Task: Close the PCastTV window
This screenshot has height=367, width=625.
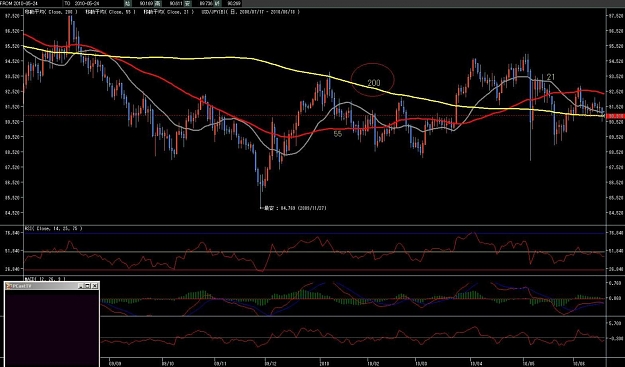Action: tap(95, 286)
